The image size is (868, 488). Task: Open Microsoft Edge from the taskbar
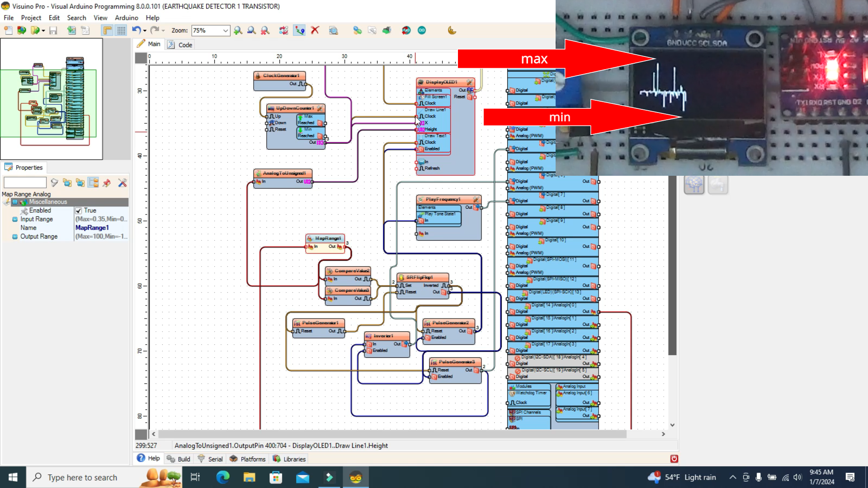(x=222, y=477)
